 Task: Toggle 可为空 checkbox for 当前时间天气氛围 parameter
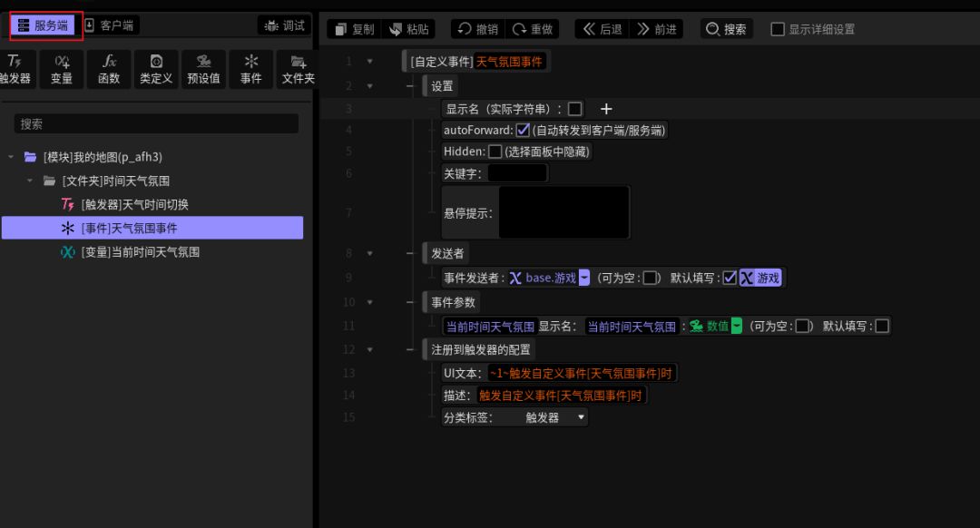click(802, 327)
